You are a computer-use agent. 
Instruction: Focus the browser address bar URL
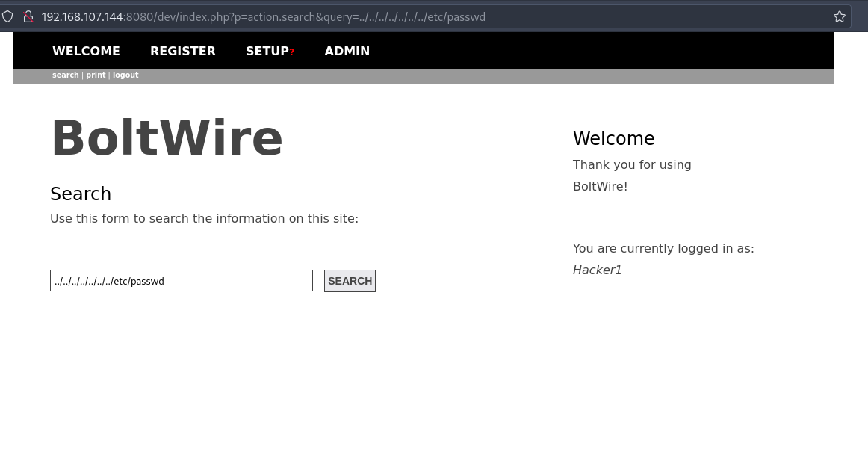264,16
